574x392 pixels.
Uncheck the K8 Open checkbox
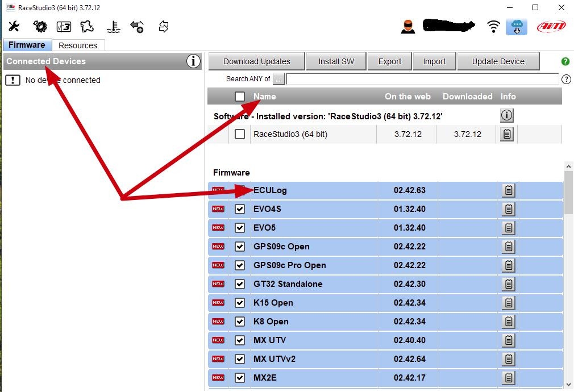(240, 322)
